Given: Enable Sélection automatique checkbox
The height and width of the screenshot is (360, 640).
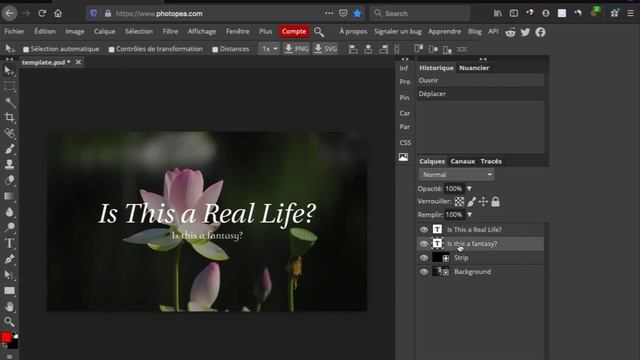Looking at the screenshot, I should [26, 49].
